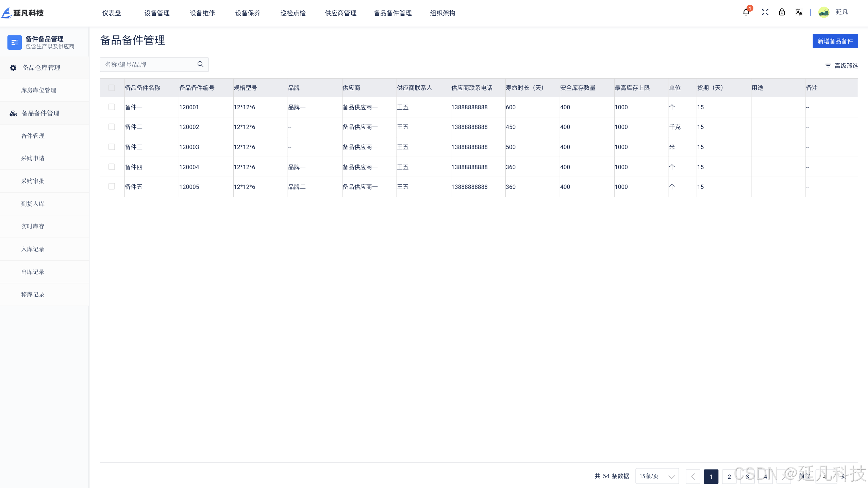Click the user avatar image
This screenshot has height=488, width=868.
[x=824, y=12]
